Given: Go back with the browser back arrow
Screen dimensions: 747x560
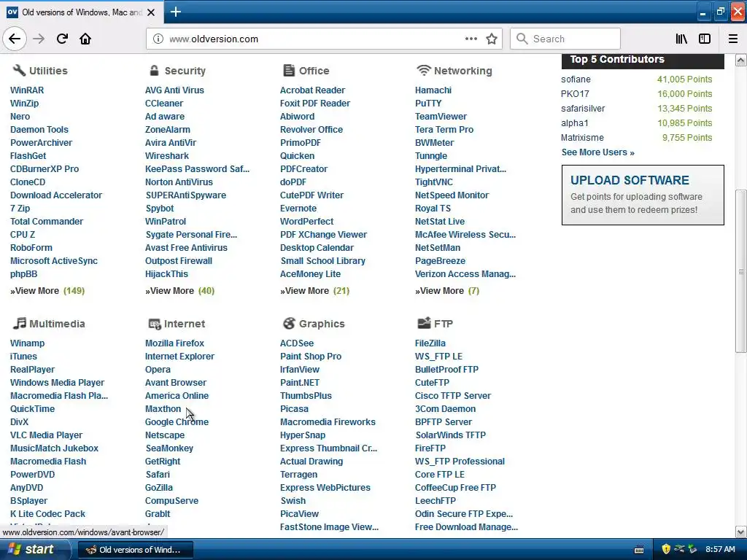Looking at the screenshot, I should (x=15, y=39).
